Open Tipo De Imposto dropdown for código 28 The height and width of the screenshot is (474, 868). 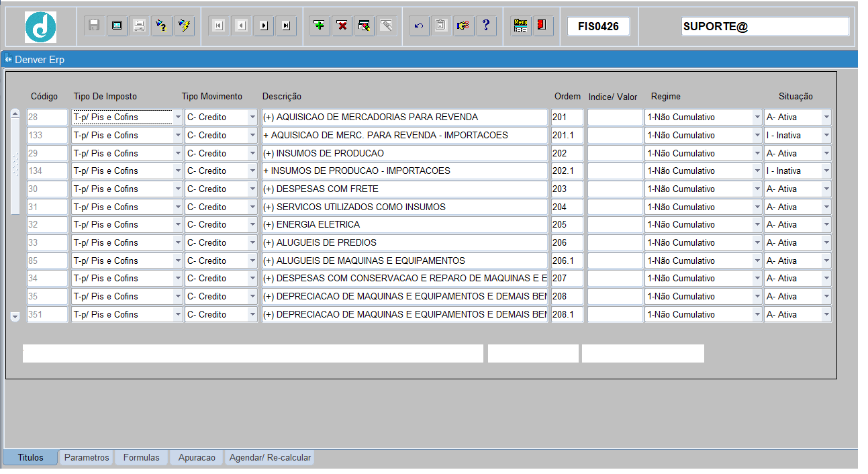coord(178,117)
